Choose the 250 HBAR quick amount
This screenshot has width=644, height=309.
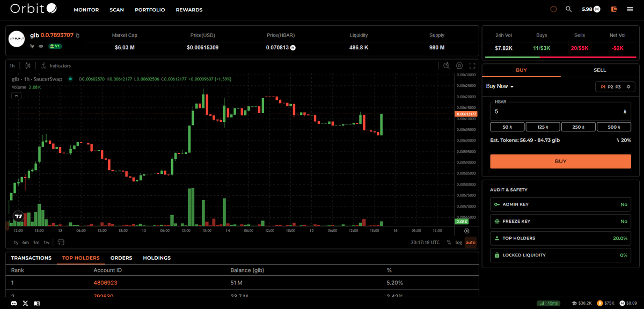(579, 127)
